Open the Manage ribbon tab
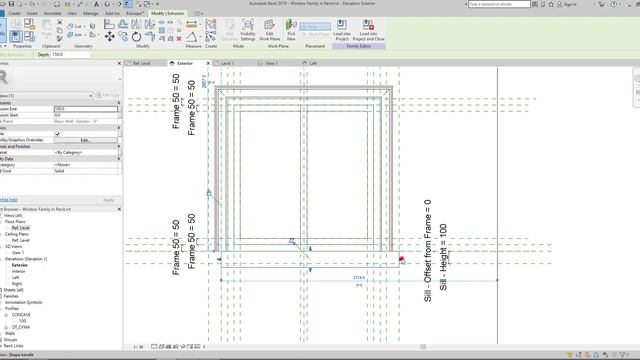640x360 pixels. pyautogui.click(x=91, y=13)
